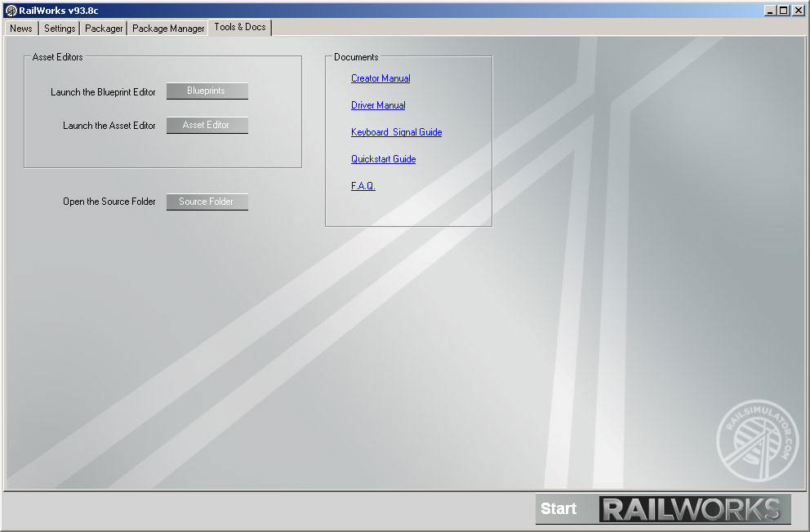Select the Tools & Docs tab
810x532 pixels.
240,28
